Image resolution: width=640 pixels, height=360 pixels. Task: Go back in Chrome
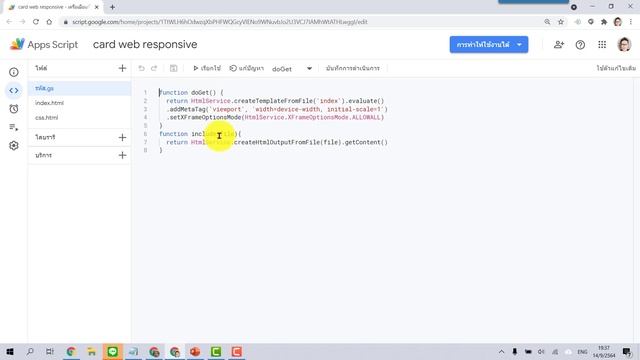pos(9,22)
